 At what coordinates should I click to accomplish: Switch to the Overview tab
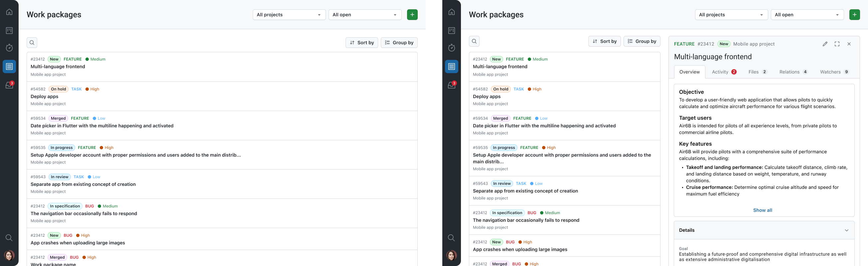click(x=689, y=72)
